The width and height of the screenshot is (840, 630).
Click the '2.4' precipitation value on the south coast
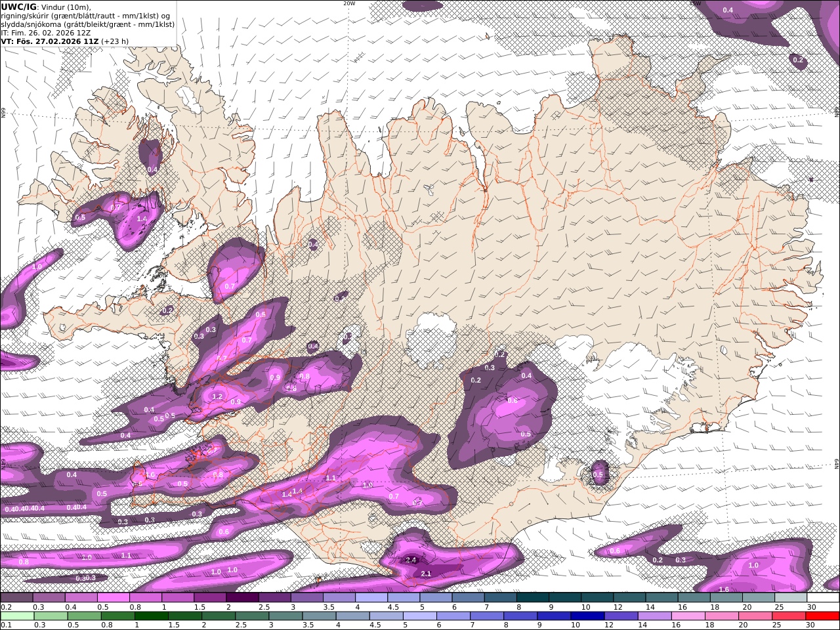tap(411, 560)
